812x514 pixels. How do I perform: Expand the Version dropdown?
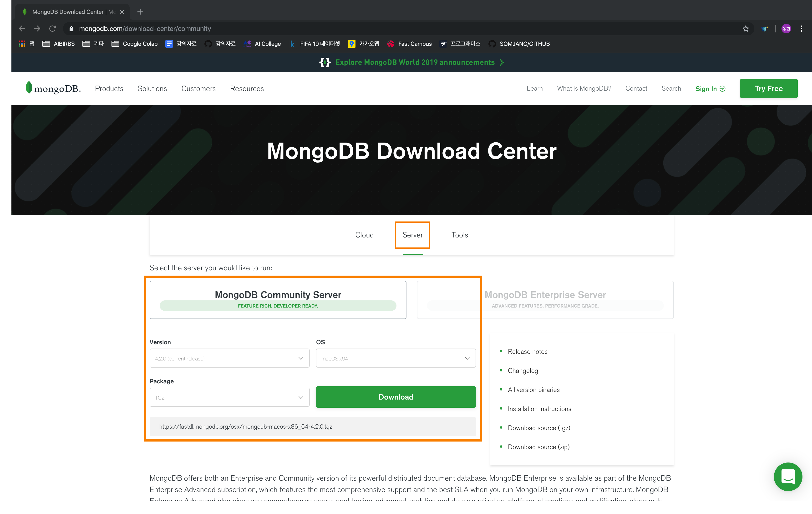click(229, 358)
